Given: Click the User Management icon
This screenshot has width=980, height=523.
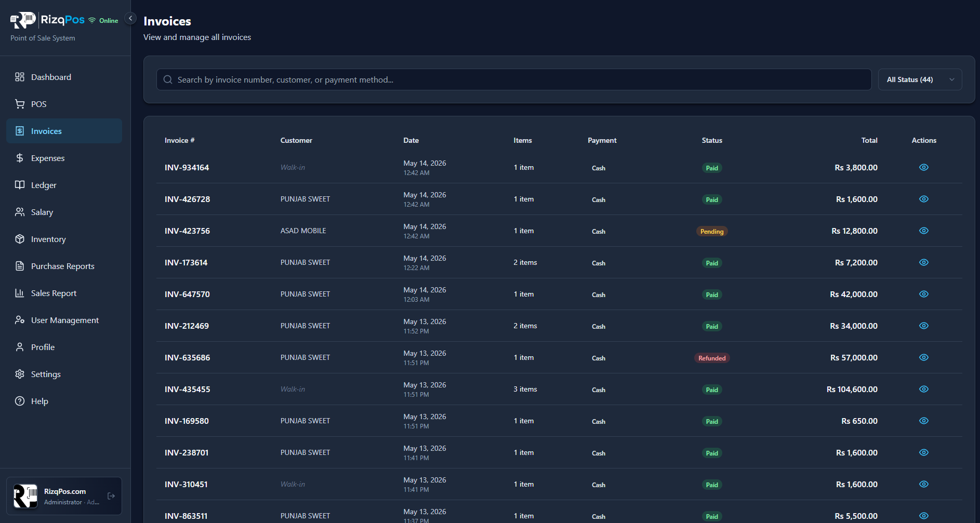Looking at the screenshot, I should click(20, 320).
